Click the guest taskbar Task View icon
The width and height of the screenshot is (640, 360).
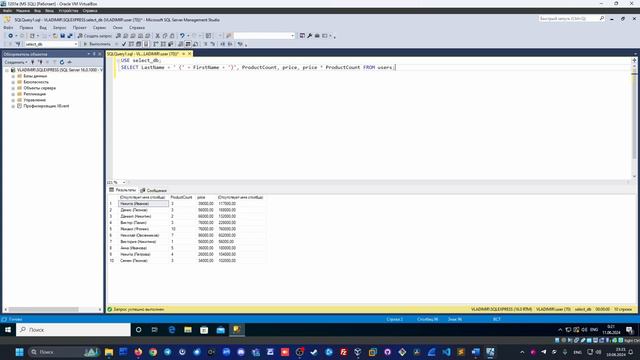pyautogui.click(x=155, y=330)
